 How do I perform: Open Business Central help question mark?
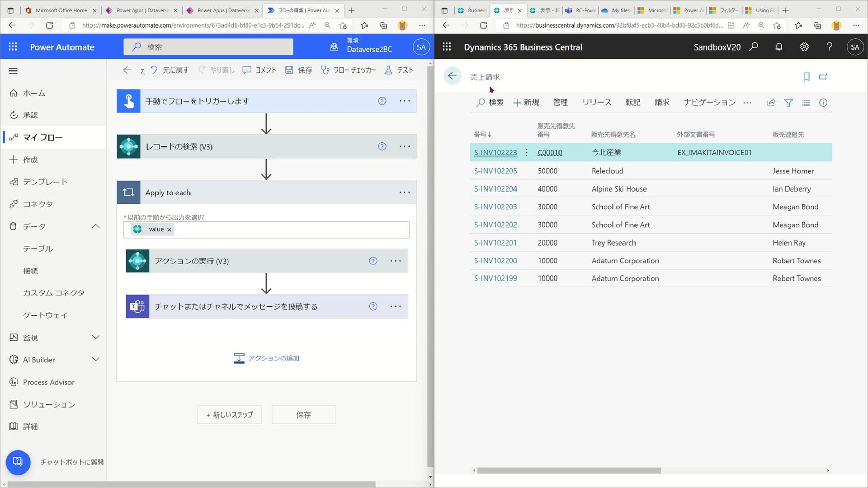tap(830, 47)
